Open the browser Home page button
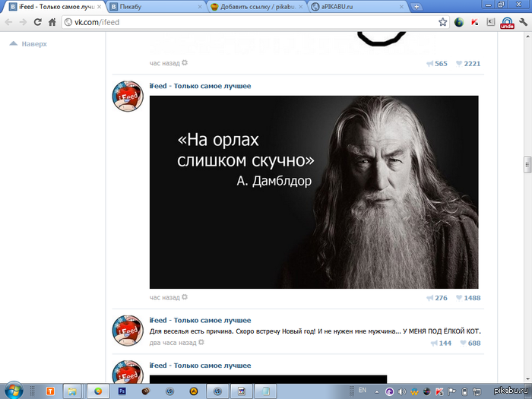The image size is (532, 399). 52,22
